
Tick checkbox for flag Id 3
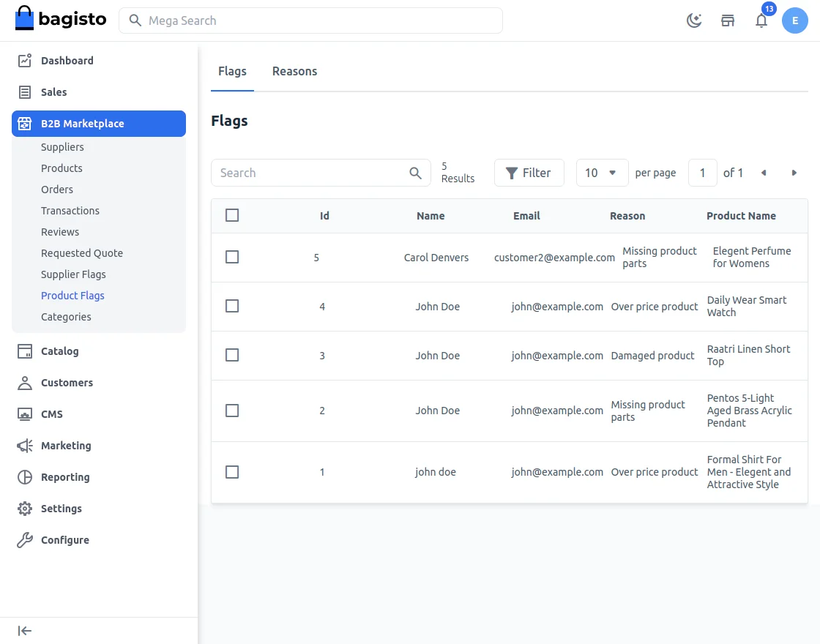pos(232,355)
